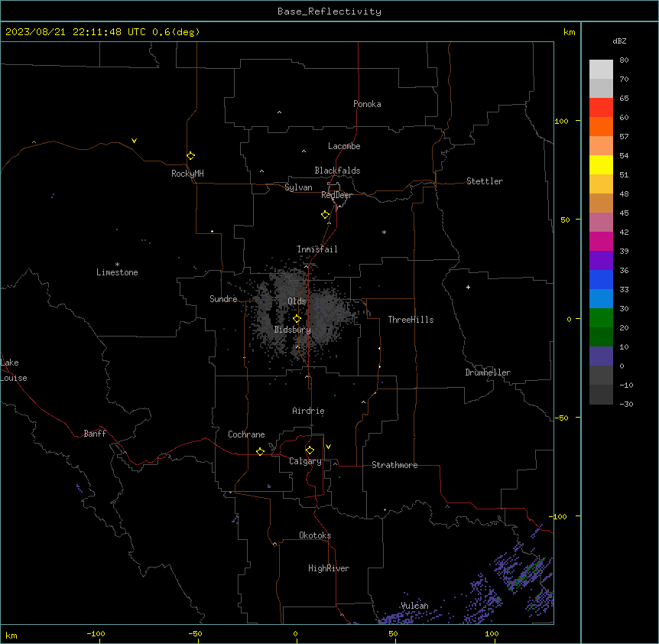Select the 60 dBZ orange swatch
Viewport: 659px width, 644px height.
pyautogui.click(x=601, y=126)
